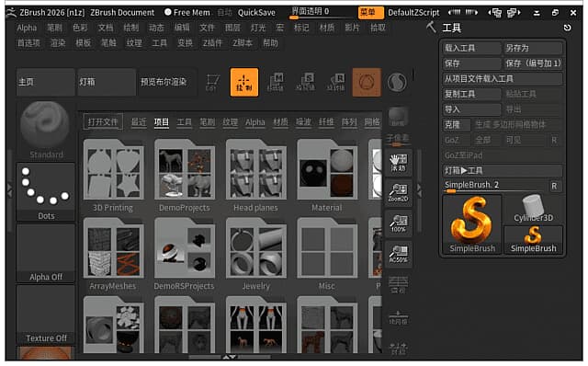Click the orange Gizmo 3D icon
Viewport: 588px width, 366px height.
click(x=367, y=82)
